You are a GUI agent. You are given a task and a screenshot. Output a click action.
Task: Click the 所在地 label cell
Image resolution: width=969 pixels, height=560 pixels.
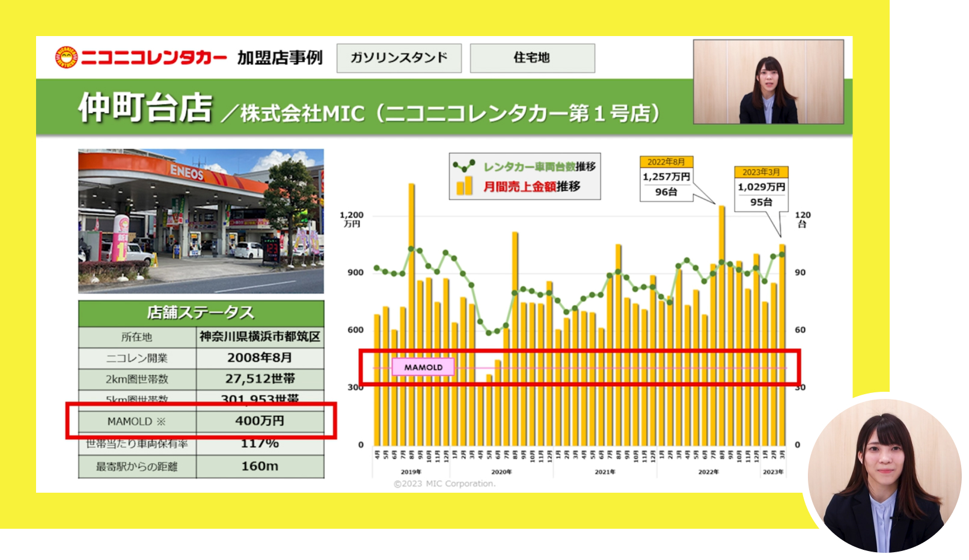[137, 337]
